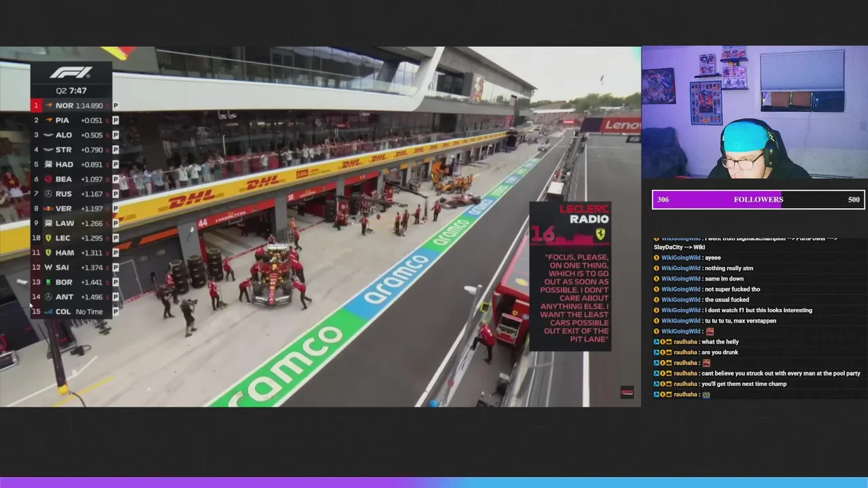This screenshot has height=488, width=868.
Task: Click the F1 logo on the timing tower
Action: (71, 73)
